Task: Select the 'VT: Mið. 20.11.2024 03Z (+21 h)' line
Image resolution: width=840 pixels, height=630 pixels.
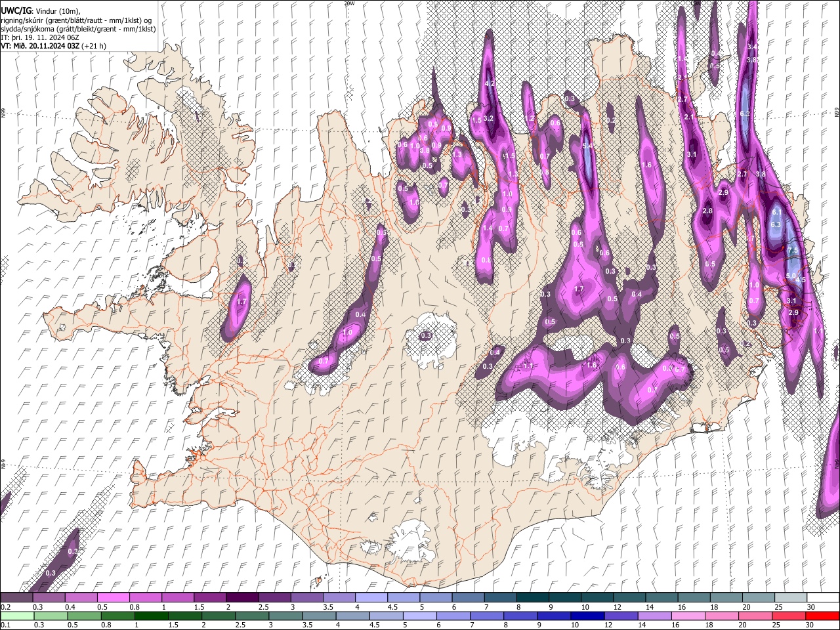Action: pos(53,46)
